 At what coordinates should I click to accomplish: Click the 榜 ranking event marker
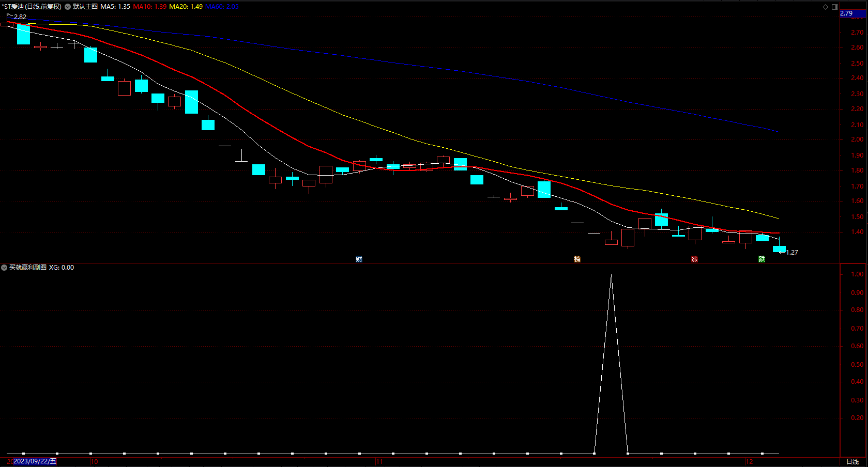[577, 259]
